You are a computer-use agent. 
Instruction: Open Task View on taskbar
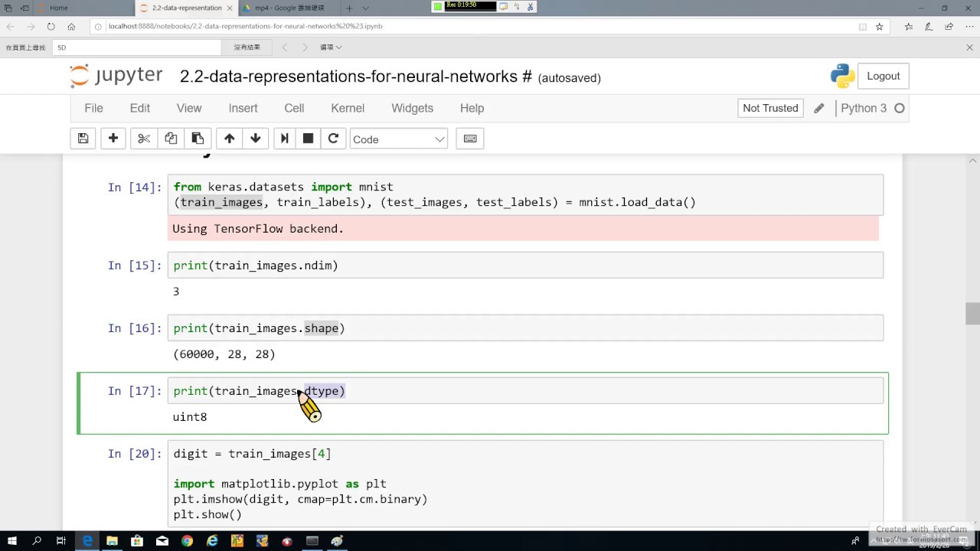click(61, 541)
